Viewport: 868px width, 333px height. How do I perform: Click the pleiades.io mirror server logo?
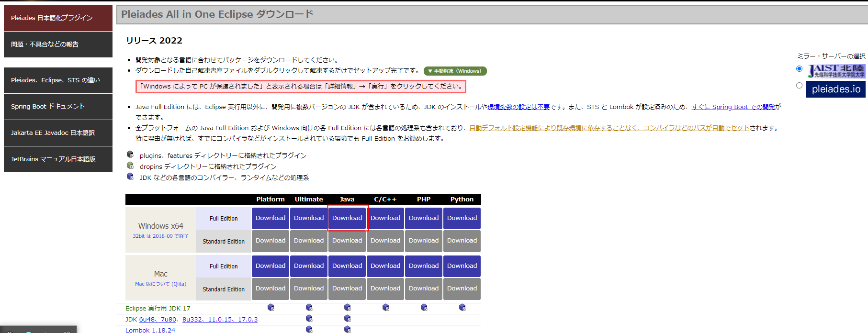click(836, 89)
